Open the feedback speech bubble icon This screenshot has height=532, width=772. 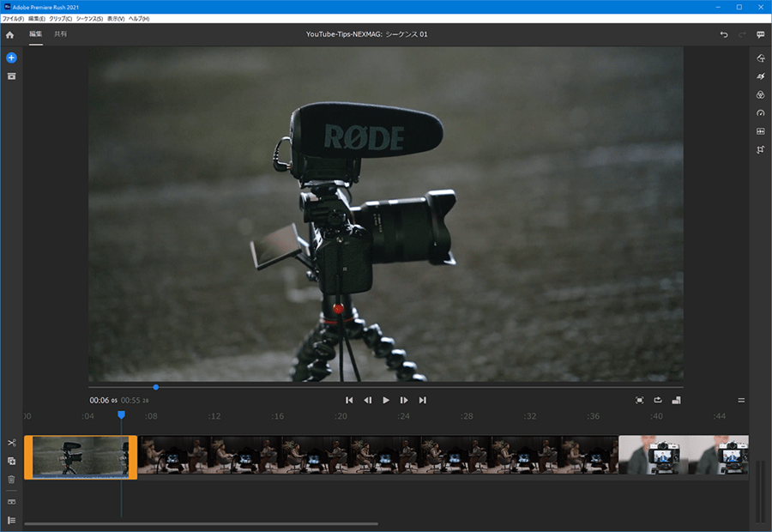click(761, 34)
